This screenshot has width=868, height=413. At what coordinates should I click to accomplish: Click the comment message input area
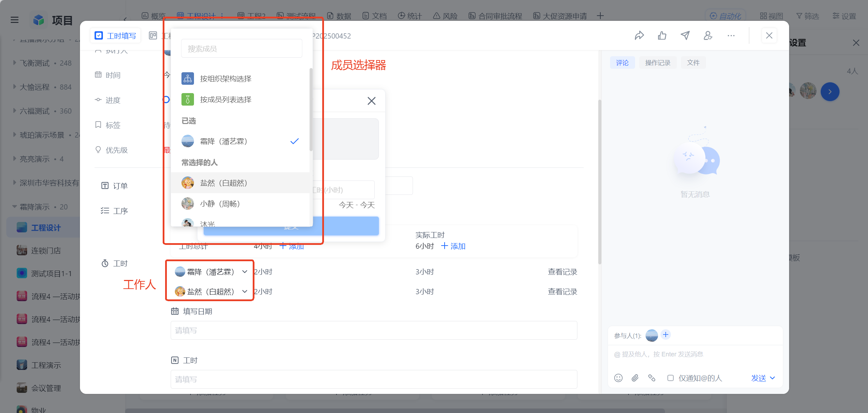(x=695, y=354)
